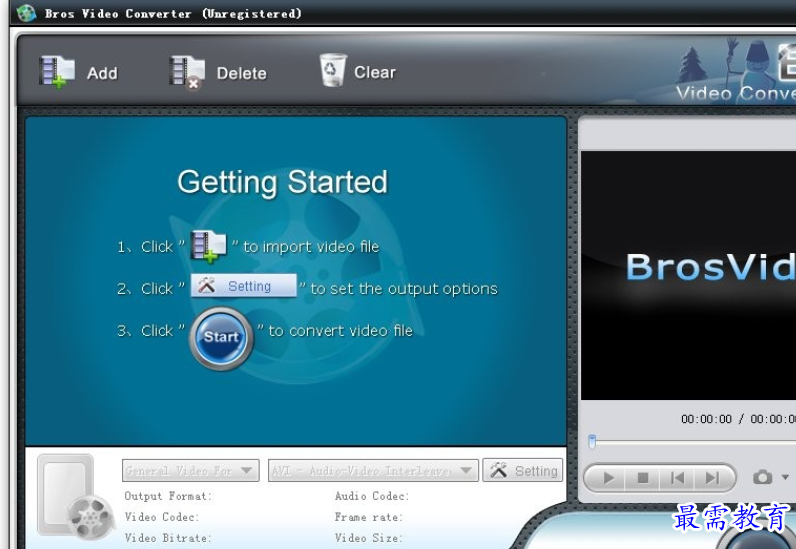The width and height of the screenshot is (796, 549).
Task: Stop the preview playback
Action: (643, 478)
